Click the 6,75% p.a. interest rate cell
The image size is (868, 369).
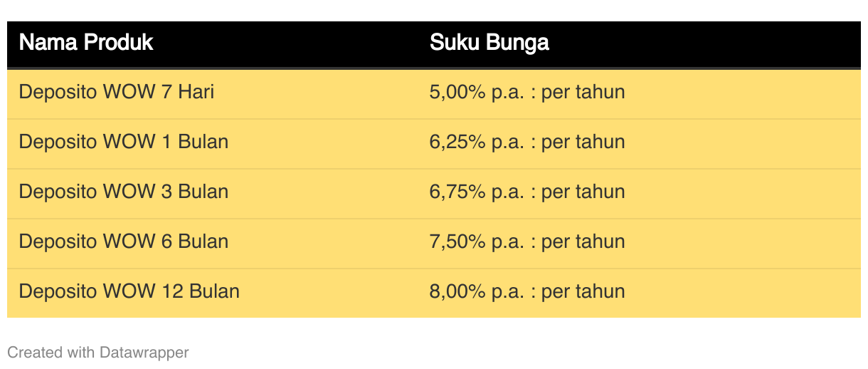[x=527, y=192]
